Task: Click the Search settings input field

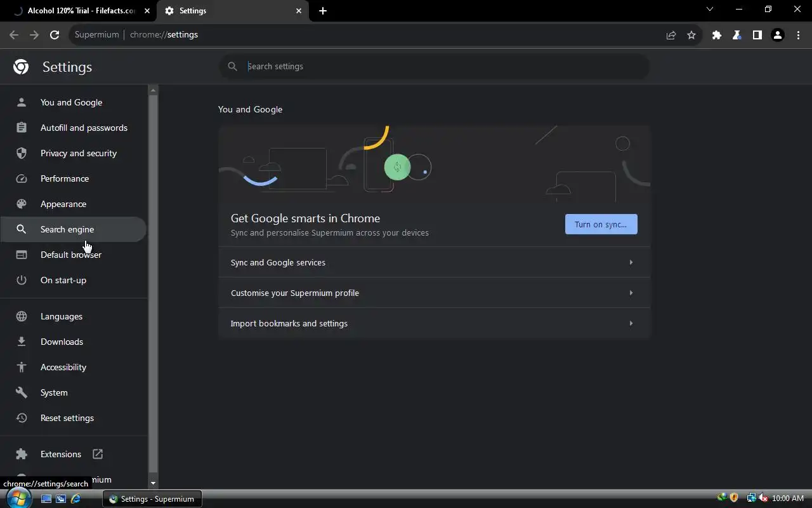Action: 434,66
